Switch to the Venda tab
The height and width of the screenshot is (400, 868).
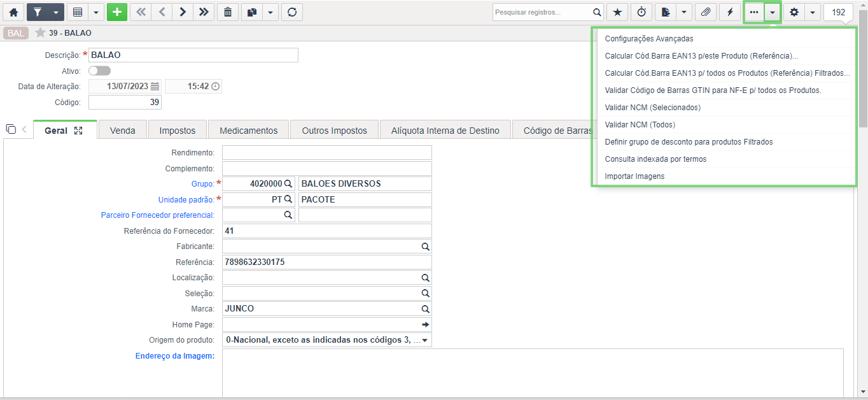[x=122, y=130]
